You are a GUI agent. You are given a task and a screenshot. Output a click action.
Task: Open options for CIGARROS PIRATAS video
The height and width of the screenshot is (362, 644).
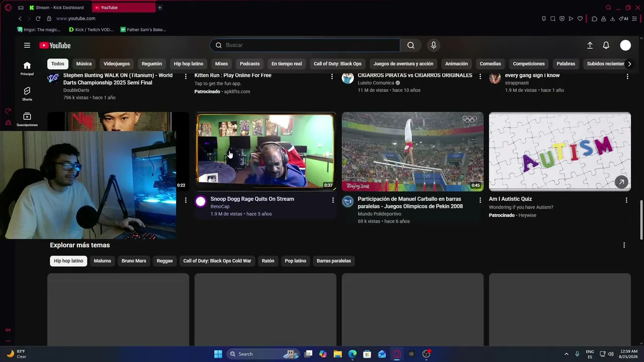480,76
